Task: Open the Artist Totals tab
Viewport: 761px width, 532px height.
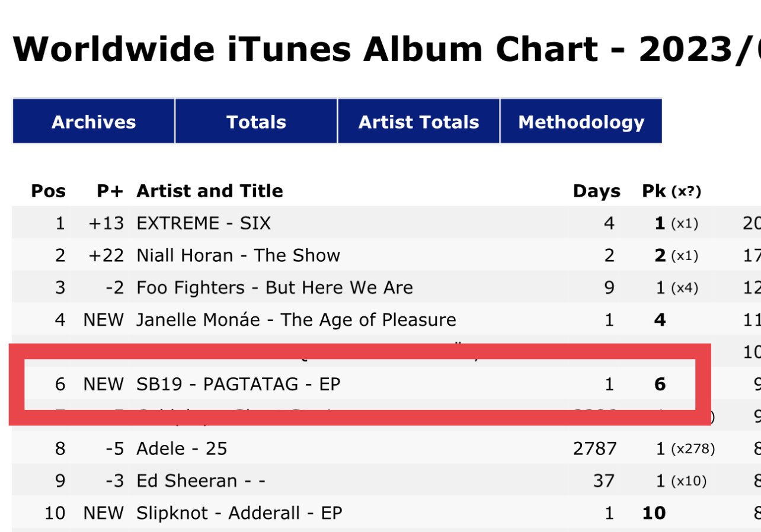Action: click(418, 121)
